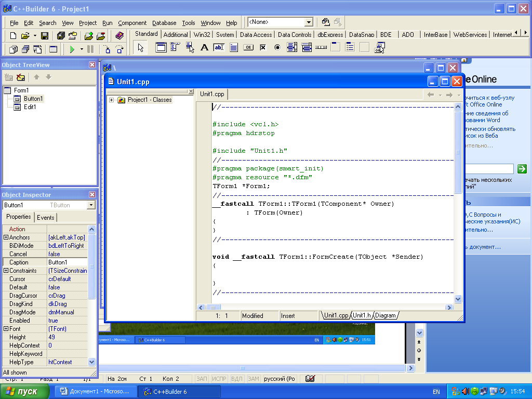
Task: Select the ScrollBar component icon
Action: click(321, 47)
